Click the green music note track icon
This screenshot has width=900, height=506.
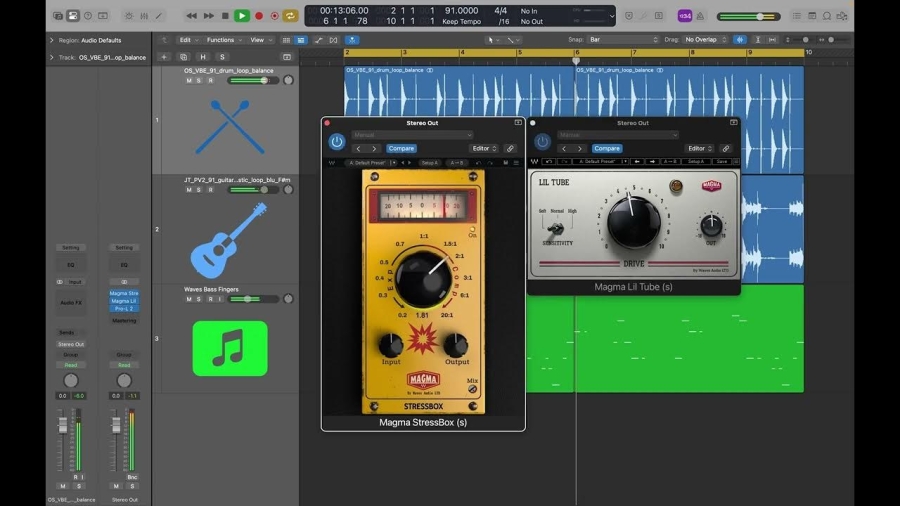[x=229, y=348]
